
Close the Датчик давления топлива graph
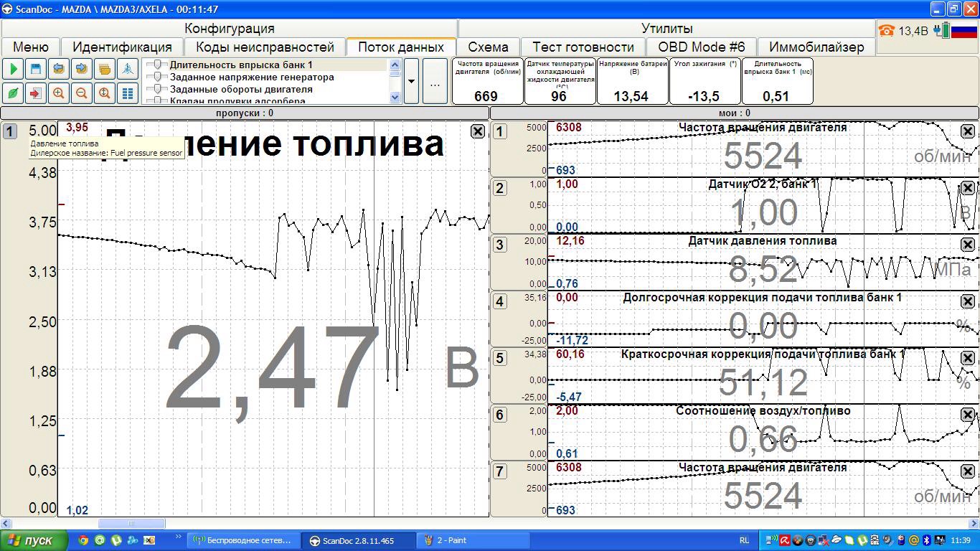[968, 245]
